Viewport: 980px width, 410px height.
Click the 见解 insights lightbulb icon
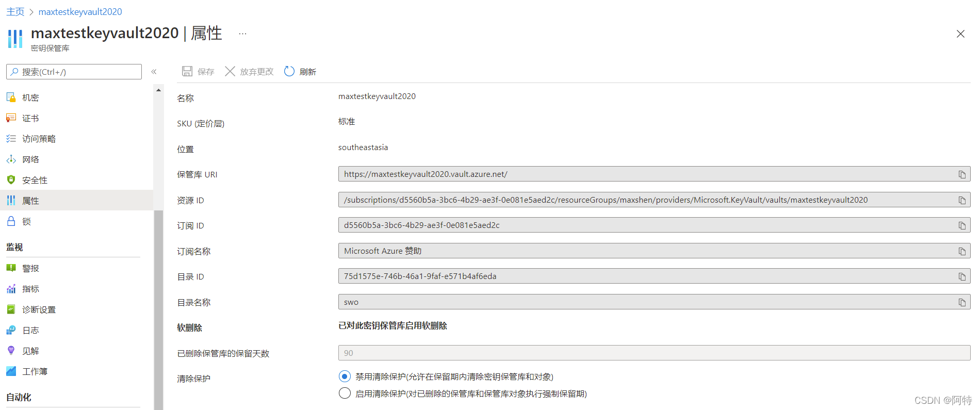11,350
